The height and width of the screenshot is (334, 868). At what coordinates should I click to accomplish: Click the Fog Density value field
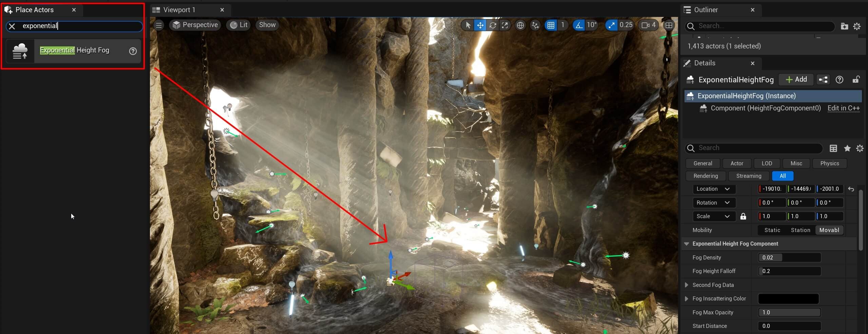[789, 257]
